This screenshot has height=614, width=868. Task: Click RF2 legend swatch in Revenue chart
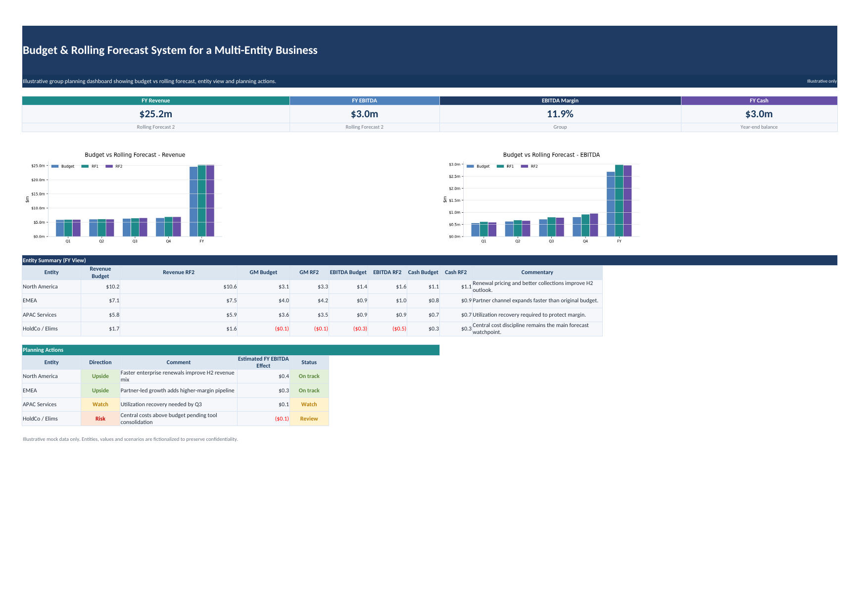[x=109, y=166]
